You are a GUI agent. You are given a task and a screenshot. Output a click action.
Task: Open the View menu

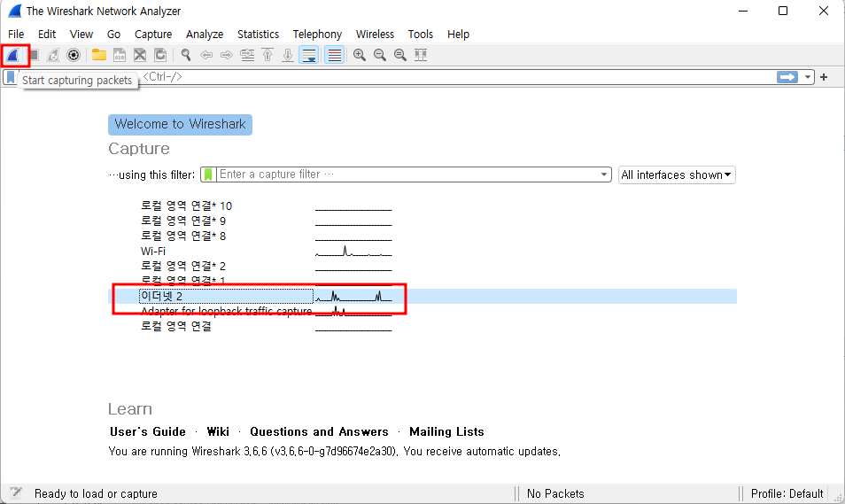click(81, 34)
